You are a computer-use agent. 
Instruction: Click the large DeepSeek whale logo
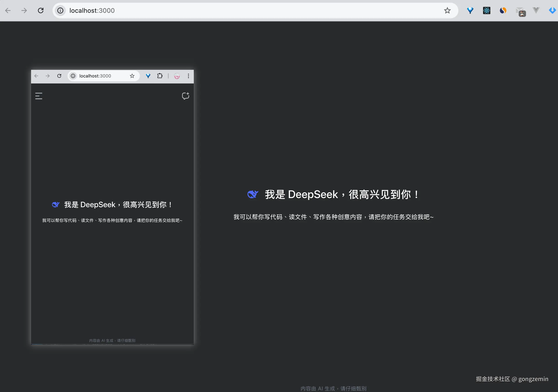[253, 194]
